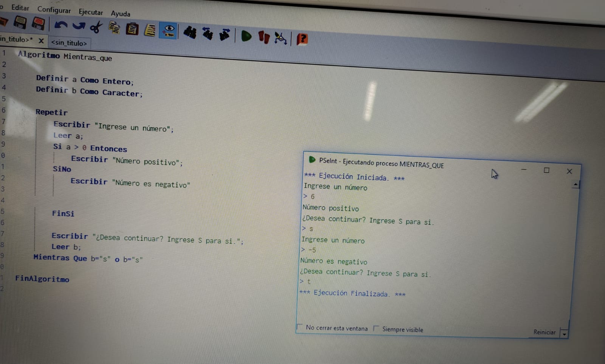Open the Configurar menu
The image size is (605, 364).
coord(54,10)
